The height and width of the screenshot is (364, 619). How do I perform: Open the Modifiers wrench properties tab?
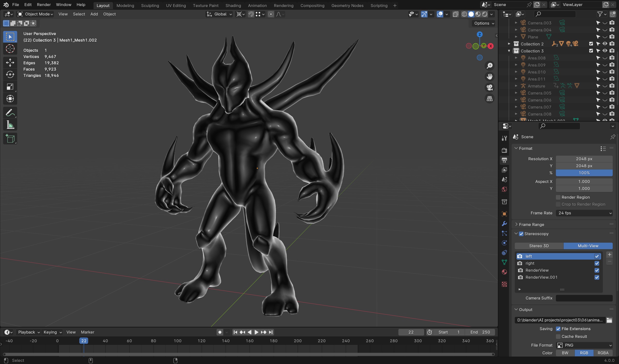(x=504, y=224)
